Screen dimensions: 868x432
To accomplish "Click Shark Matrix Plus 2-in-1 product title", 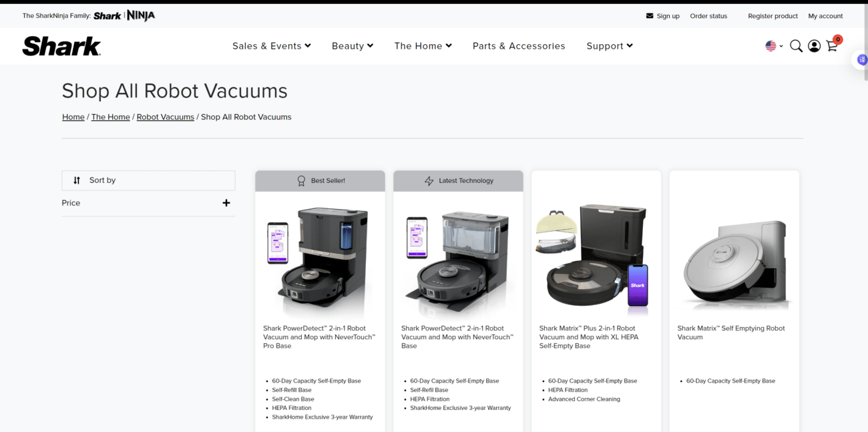I will tap(589, 337).
